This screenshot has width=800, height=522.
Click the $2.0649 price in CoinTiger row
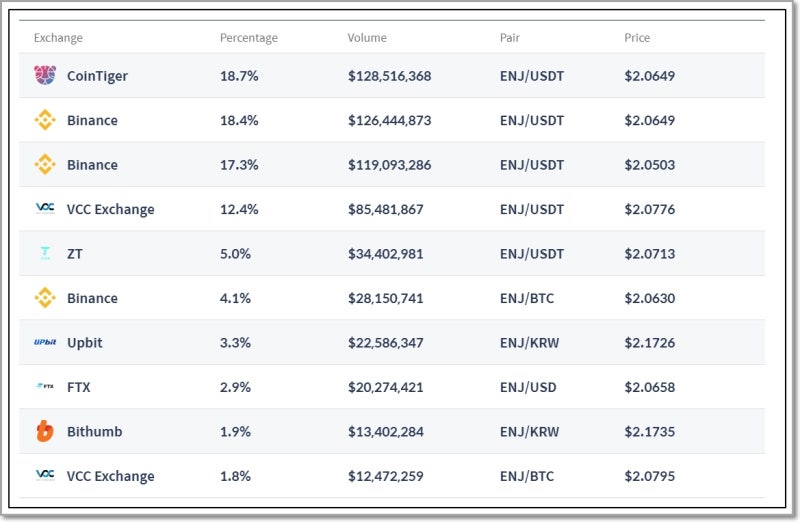(649, 76)
